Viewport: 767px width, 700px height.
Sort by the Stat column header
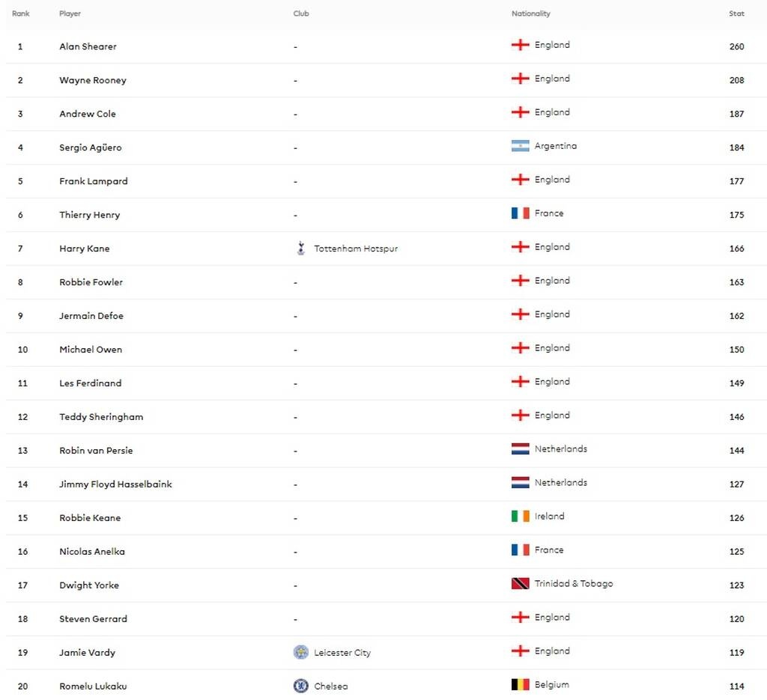(736, 13)
